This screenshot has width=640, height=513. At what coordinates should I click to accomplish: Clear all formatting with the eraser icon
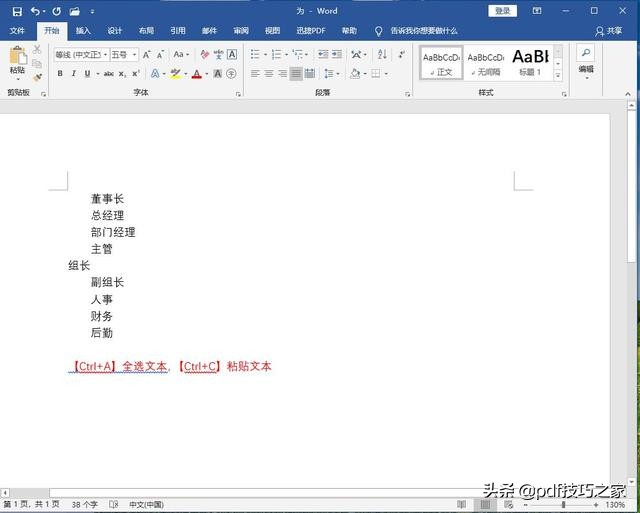click(x=205, y=54)
